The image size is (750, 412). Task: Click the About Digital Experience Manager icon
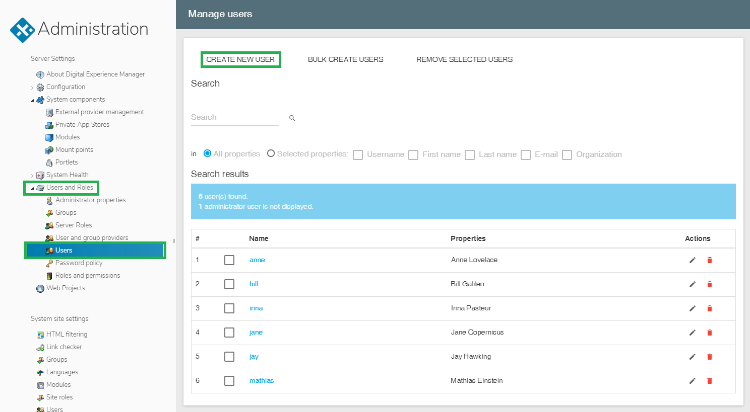[x=40, y=75]
